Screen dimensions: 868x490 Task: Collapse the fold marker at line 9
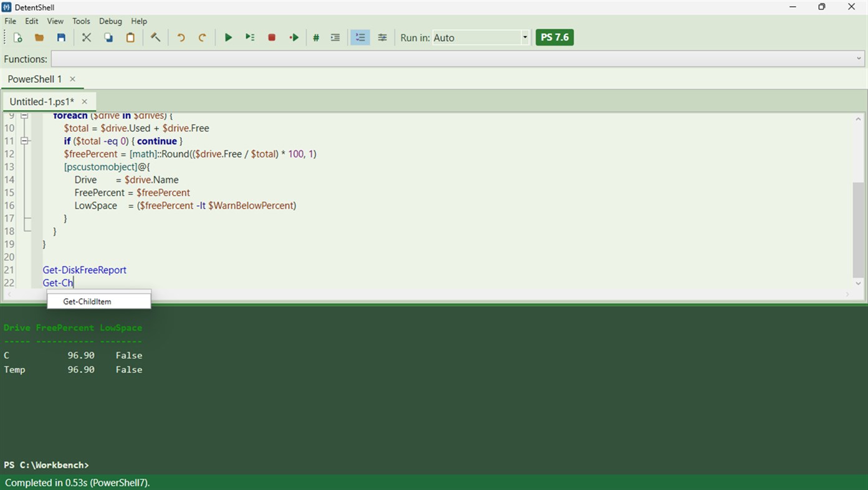(24, 115)
